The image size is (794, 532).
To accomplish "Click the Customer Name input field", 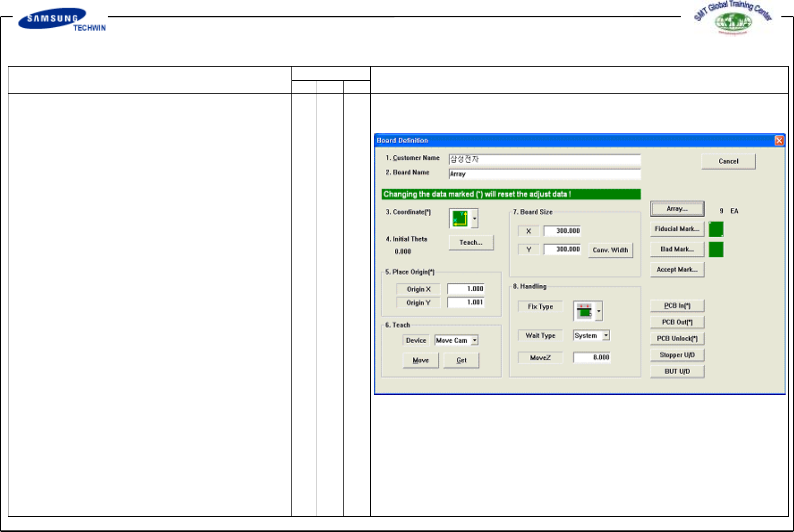I will 545,159.
